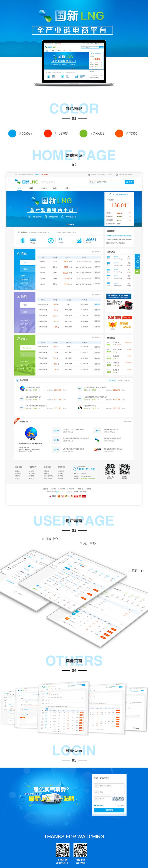Click the blue 搜索 search button
This screenshot has width=148, height=868.
pos(129,182)
